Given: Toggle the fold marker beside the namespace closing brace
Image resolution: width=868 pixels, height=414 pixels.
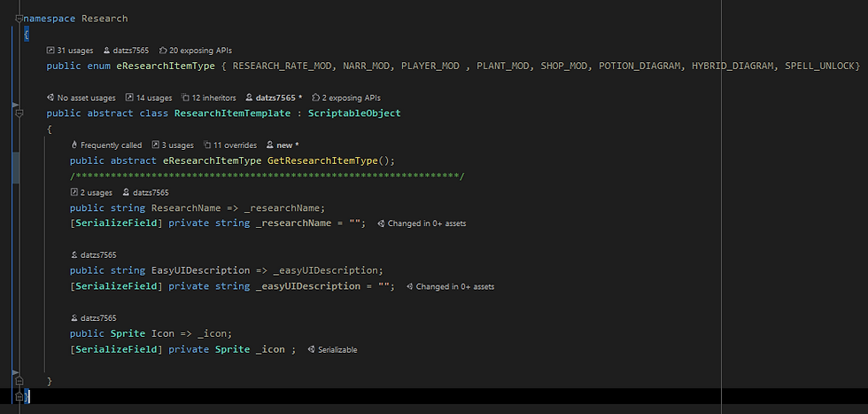Looking at the screenshot, I should [19, 396].
